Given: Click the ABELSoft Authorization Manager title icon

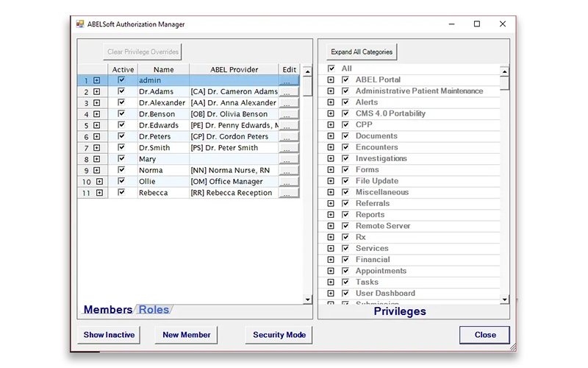Looking at the screenshot, I should click(80, 24).
